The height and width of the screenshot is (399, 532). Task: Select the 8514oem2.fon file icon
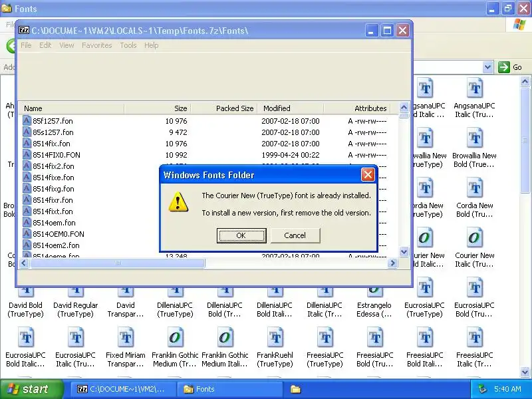[27, 245]
